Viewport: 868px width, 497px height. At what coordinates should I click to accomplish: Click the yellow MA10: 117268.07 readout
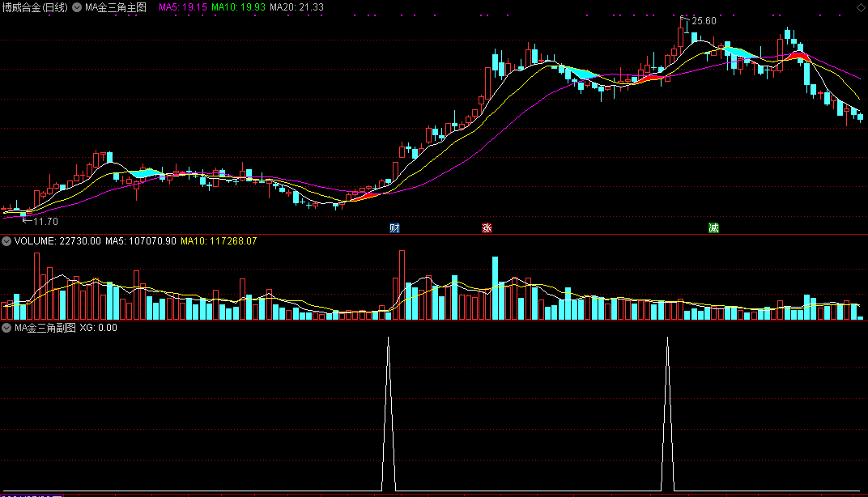pyautogui.click(x=219, y=241)
